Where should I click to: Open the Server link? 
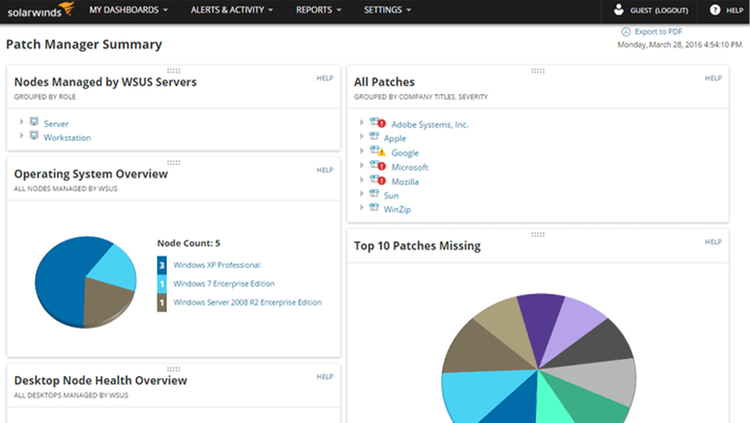[x=56, y=124]
